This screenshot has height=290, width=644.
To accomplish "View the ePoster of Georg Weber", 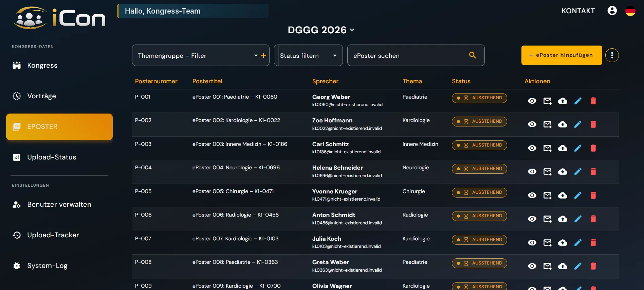I will 532,101.
